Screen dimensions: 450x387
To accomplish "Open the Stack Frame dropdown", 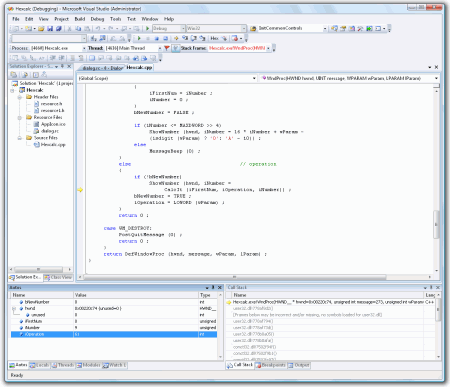I will click(268, 48).
